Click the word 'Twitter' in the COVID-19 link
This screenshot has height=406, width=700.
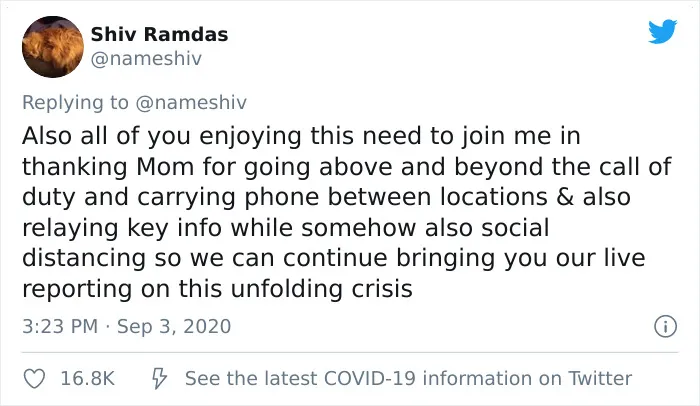pyautogui.click(x=600, y=378)
